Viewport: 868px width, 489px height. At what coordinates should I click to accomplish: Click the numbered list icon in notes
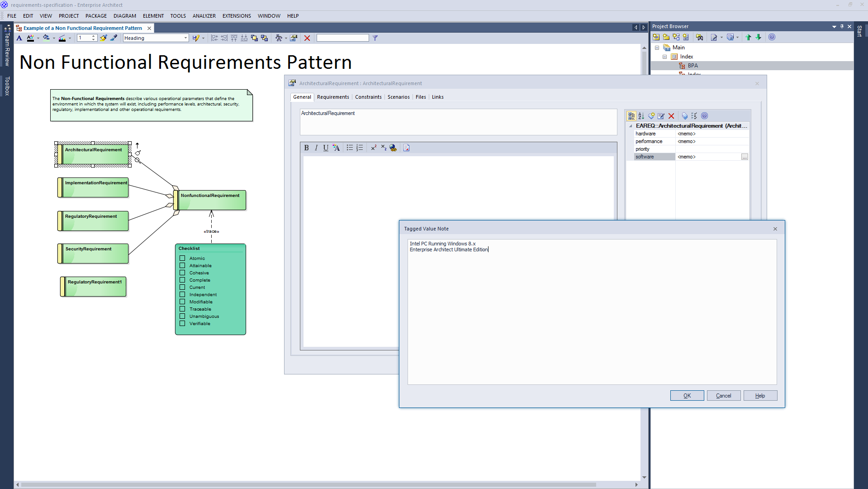[360, 148]
